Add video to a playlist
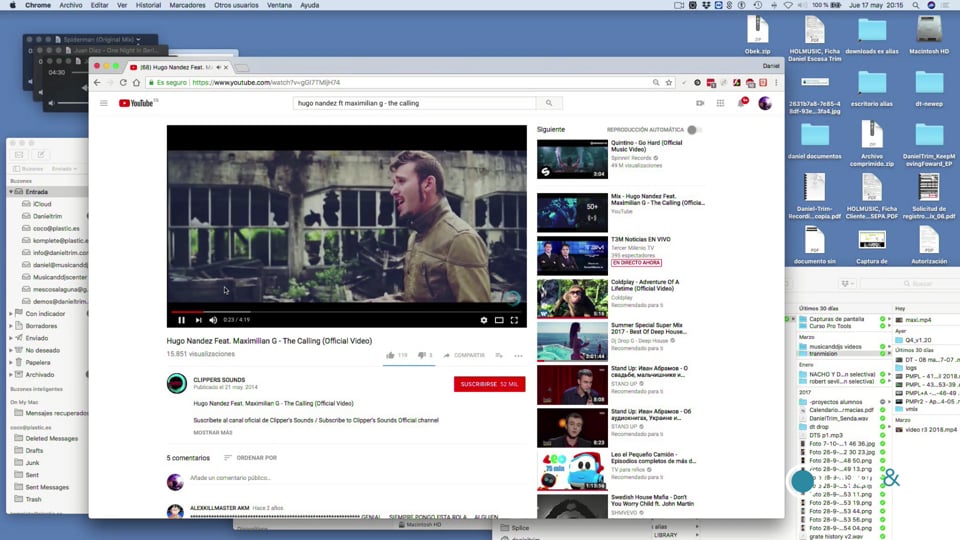The width and height of the screenshot is (960, 540). 499,355
